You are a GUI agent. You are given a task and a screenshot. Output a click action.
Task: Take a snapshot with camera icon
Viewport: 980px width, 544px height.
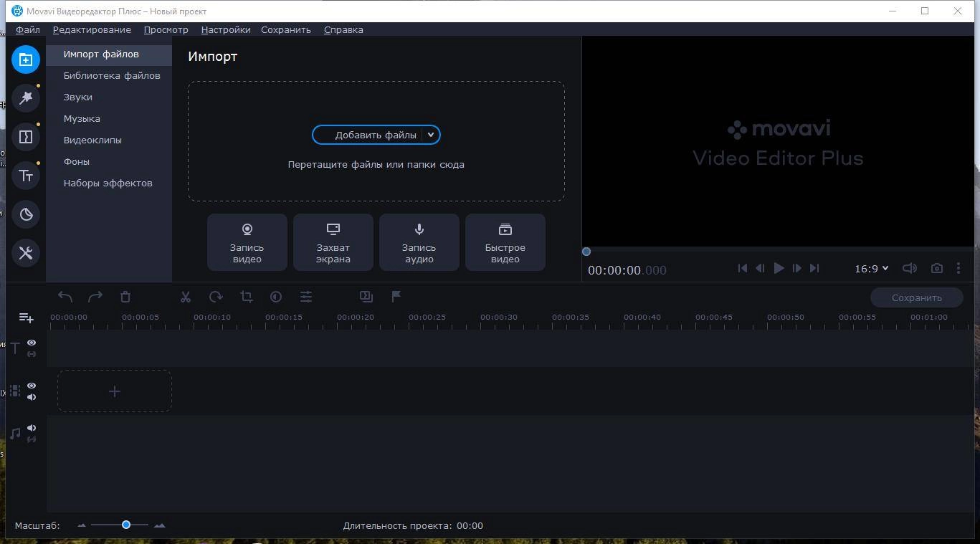click(936, 268)
